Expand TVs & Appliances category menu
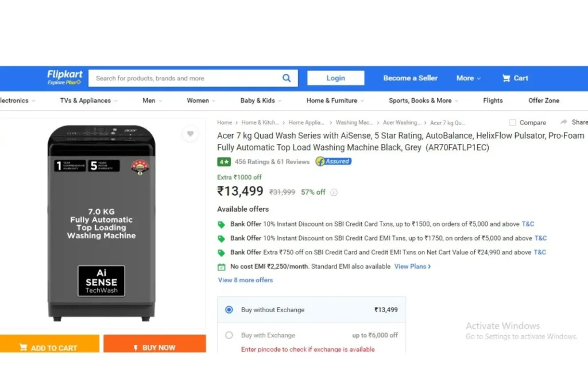The width and height of the screenshot is (588, 392). pos(89,100)
